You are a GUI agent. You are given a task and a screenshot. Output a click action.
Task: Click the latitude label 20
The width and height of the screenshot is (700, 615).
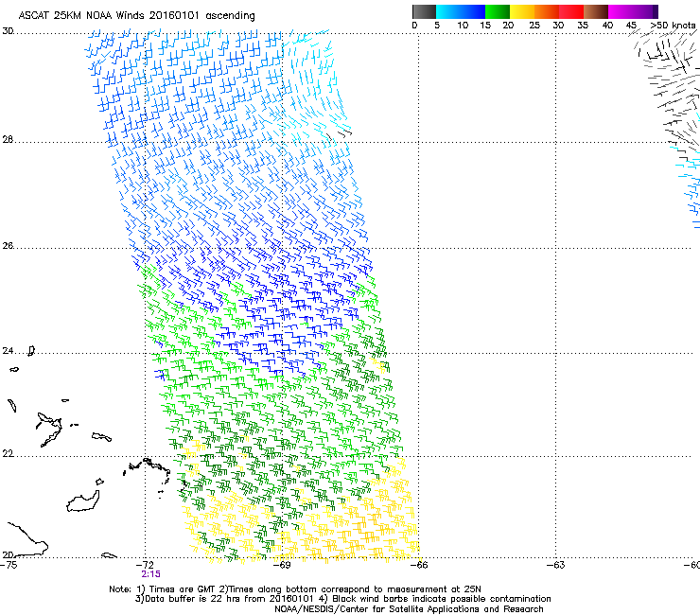(8, 554)
